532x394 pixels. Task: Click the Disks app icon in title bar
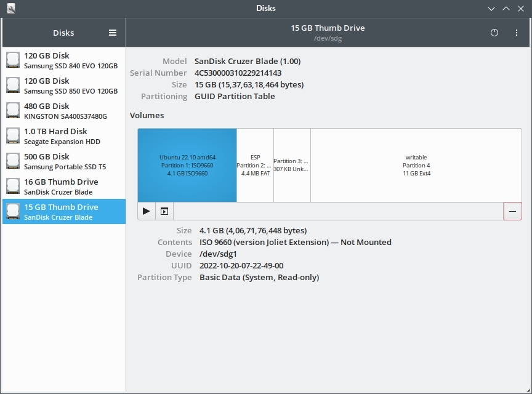[x=11, y=9]
